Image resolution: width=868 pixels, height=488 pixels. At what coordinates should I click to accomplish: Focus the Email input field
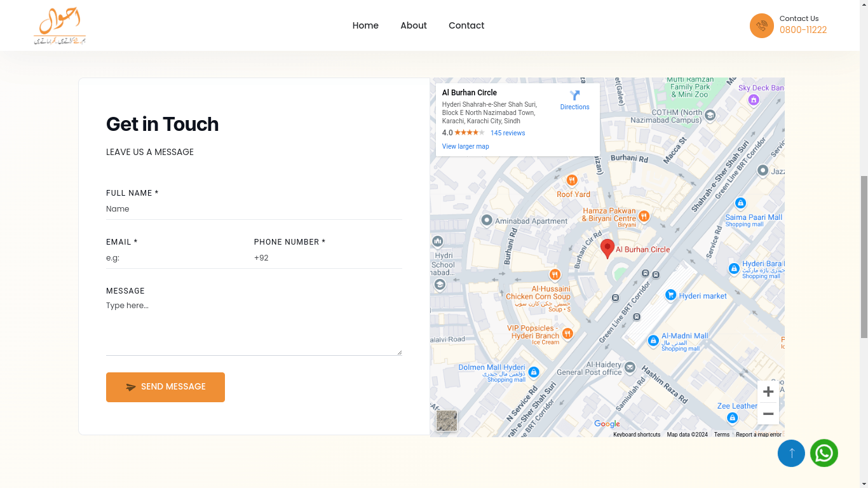pos(180,258)
